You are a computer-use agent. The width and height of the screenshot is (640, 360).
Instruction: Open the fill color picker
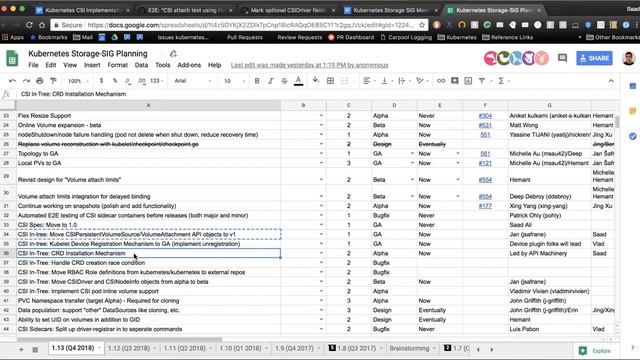click(x=316, y=81)
